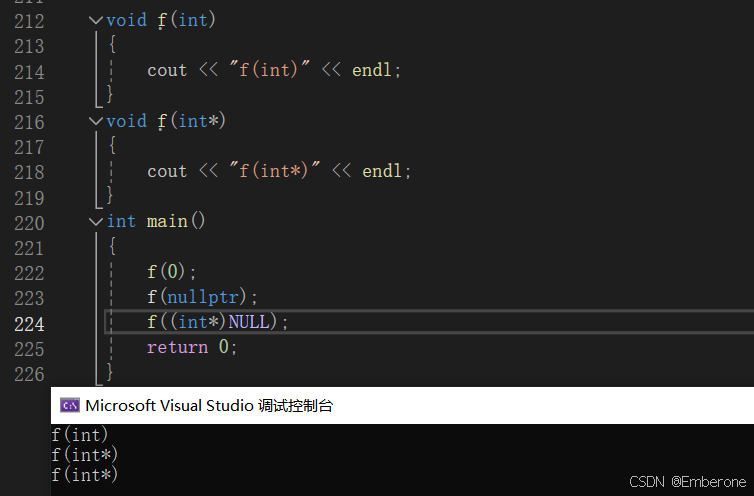Collapse the void f(int*) function fold chevron
Image resolution: width=754 pixels, height=496 pixels.
pyautogui.click(x=96, y=121)
